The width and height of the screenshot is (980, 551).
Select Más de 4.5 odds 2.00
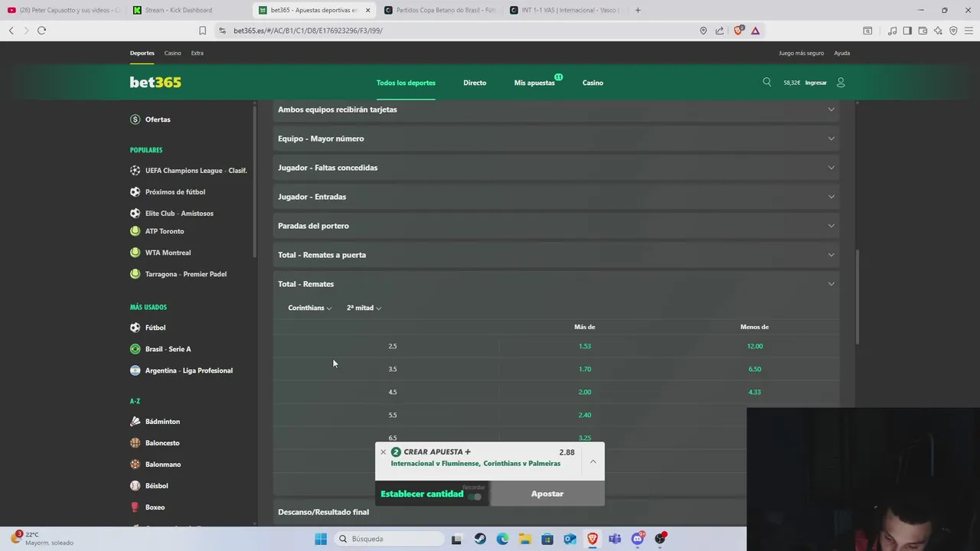pyautogui.click(x=585, y=392)
